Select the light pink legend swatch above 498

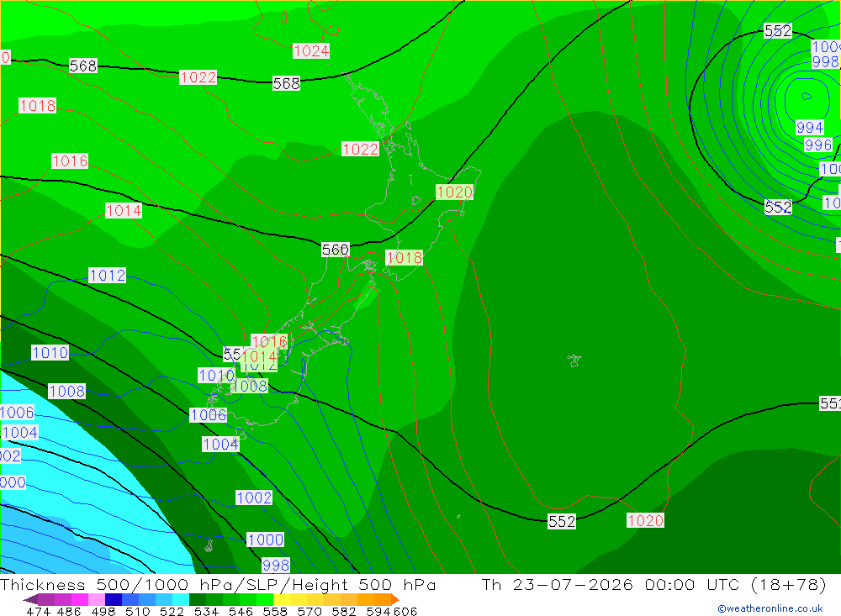tap(97, 599)
